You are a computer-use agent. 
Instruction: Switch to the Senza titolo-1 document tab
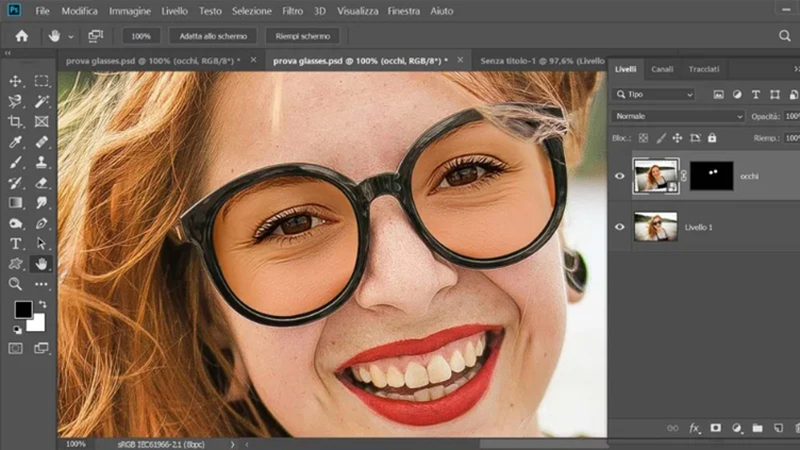542,61
